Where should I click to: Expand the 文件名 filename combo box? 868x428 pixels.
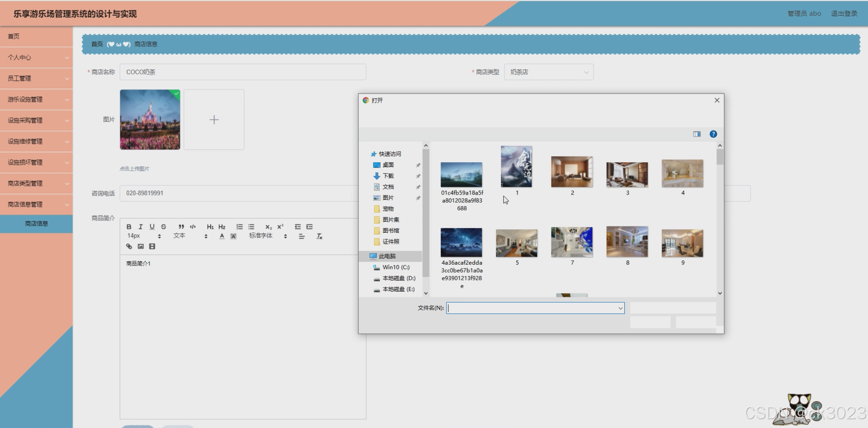point(620,308)
